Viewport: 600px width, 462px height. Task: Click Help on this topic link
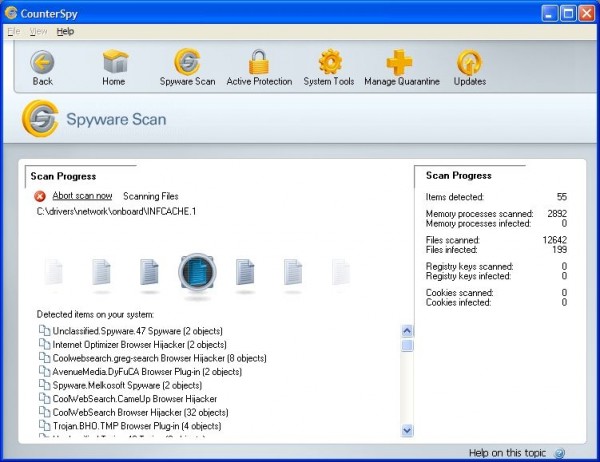[x=508, y=453]
